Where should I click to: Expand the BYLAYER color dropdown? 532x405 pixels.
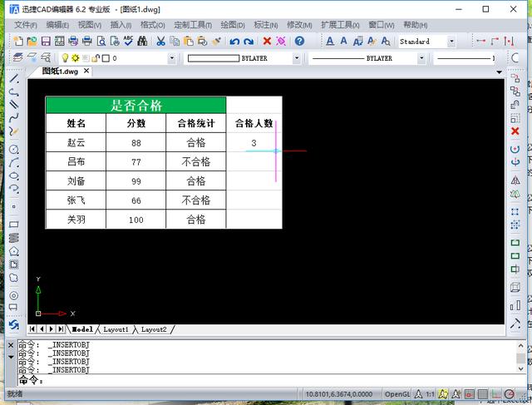[297, 58]
